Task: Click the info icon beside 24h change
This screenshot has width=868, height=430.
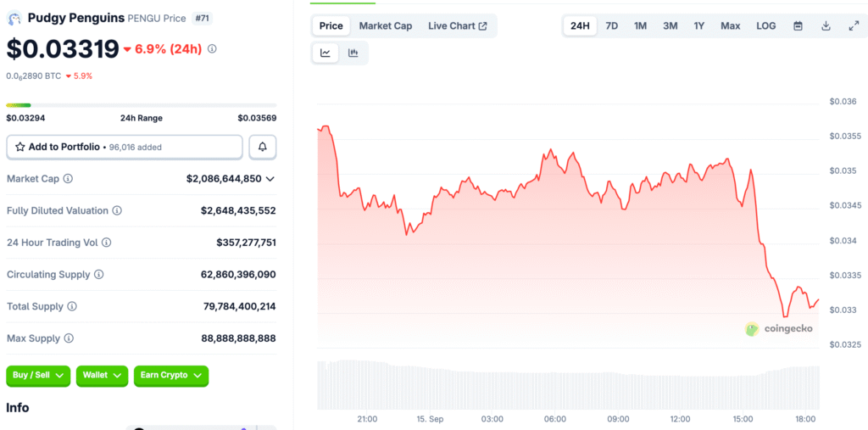Action: 212,48
